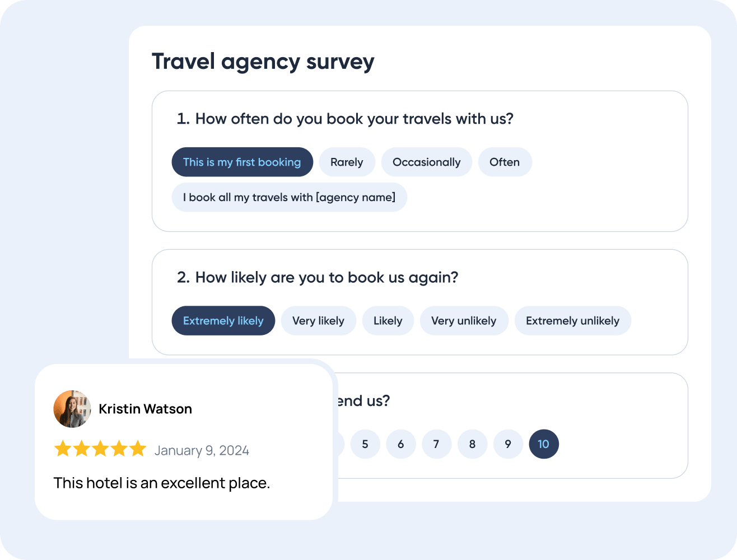The width and height of the screenshot is (737, 560).
Task: Pick "Occasionally" booking frequency
Action: 426,162
